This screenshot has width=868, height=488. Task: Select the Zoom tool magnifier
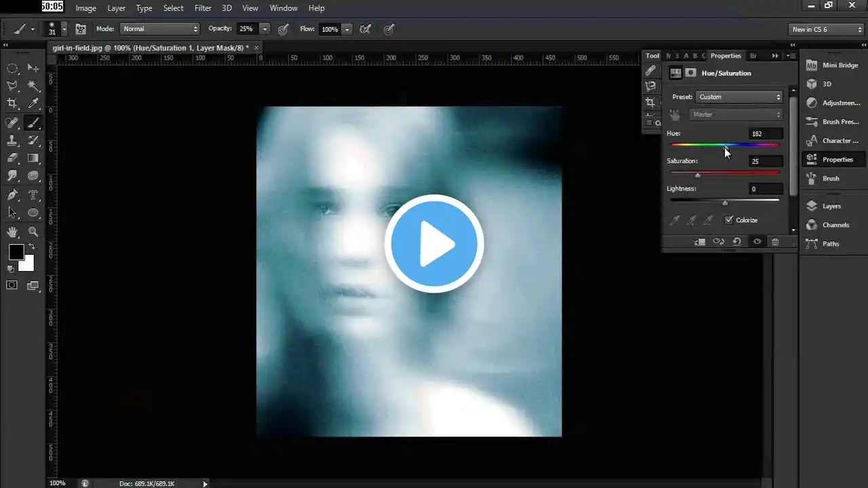[33, 232]
